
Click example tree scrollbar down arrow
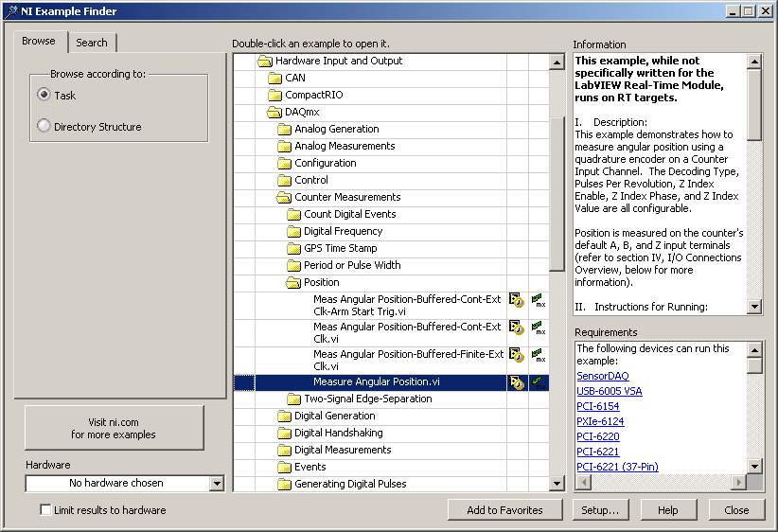tap(557, 483)
